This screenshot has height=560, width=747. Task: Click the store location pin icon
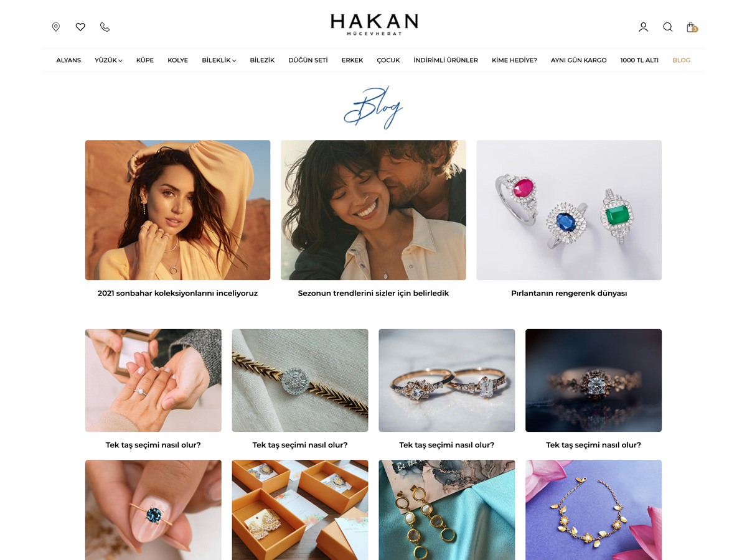56,27
